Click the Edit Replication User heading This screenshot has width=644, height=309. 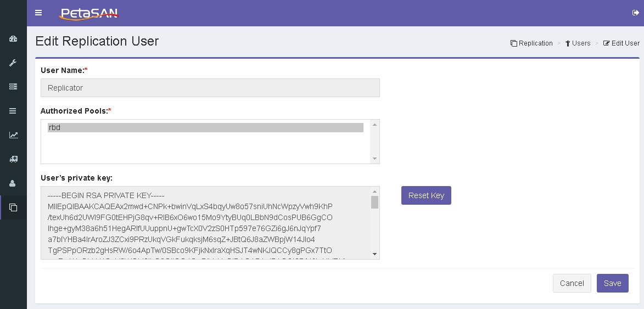coord(97,41)
